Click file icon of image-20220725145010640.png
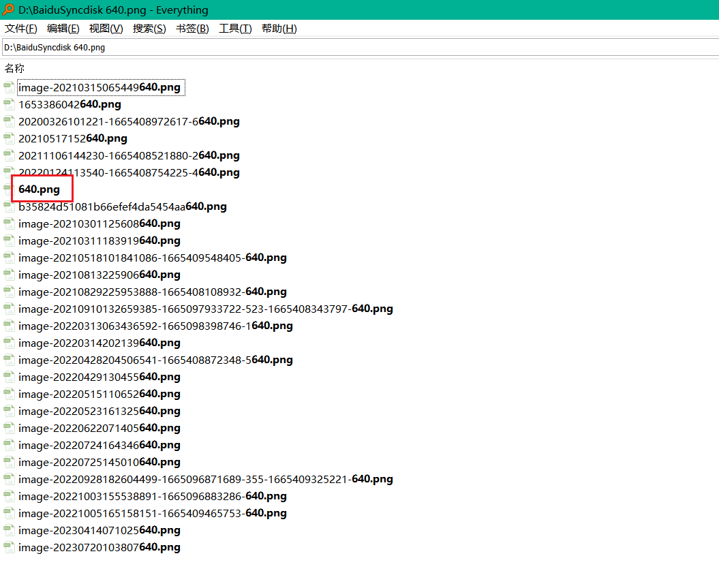 [9, 462]
